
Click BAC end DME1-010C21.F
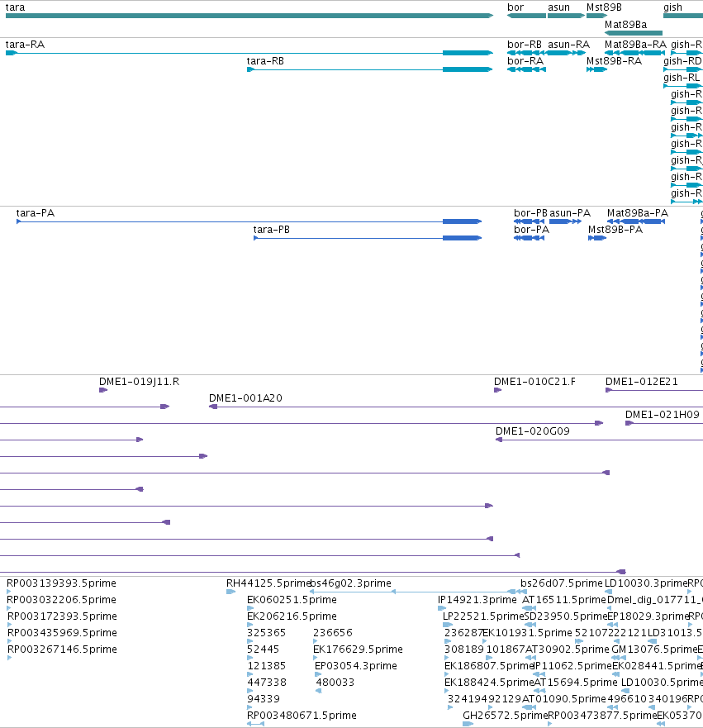point(497,390)
